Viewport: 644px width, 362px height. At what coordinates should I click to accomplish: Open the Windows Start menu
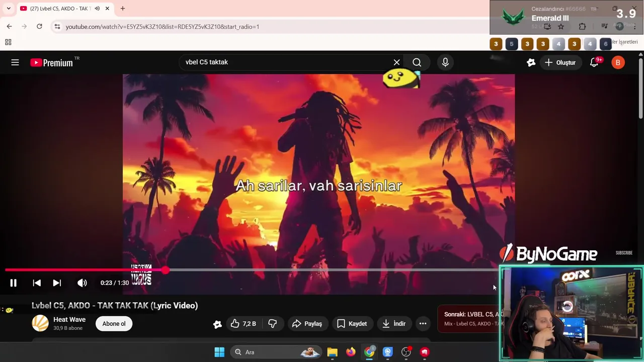click(219, 352)
